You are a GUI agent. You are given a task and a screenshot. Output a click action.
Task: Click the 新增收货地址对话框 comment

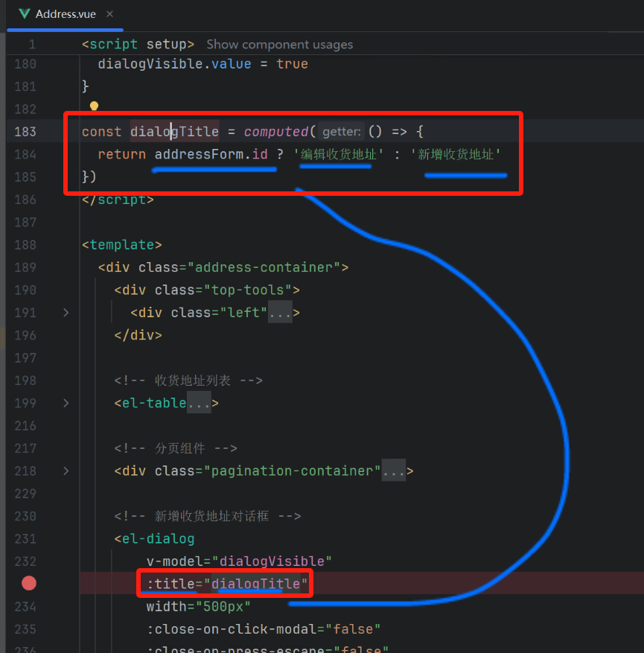click(x=207, y=516)
